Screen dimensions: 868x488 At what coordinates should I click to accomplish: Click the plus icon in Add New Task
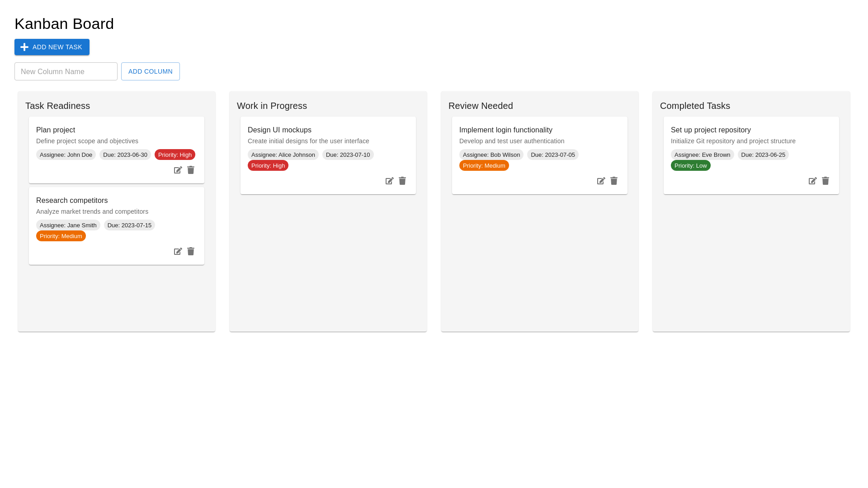[x=24, y=47]
